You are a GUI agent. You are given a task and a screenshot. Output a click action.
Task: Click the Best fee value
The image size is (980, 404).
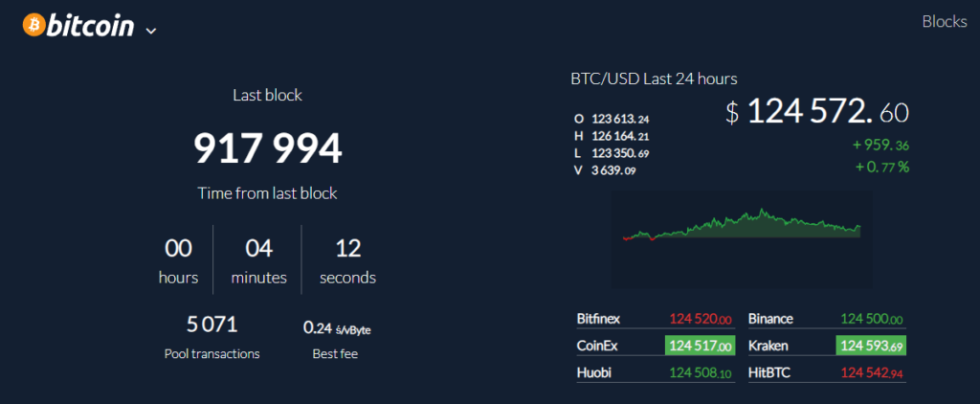click(x=336, y=328)
